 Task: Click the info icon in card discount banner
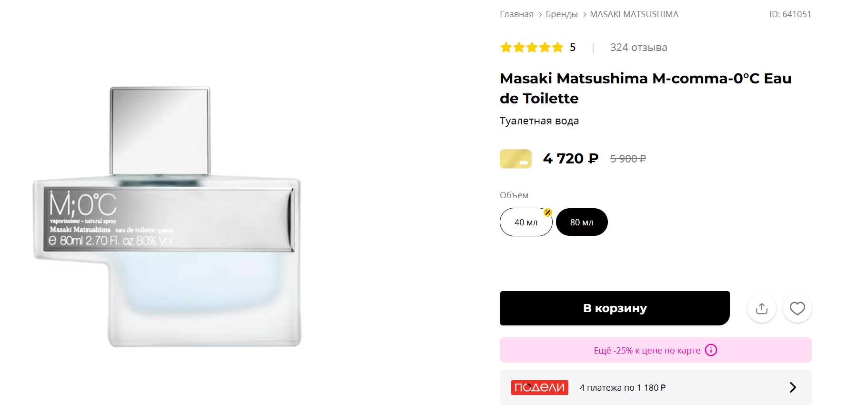click(711, 350)
